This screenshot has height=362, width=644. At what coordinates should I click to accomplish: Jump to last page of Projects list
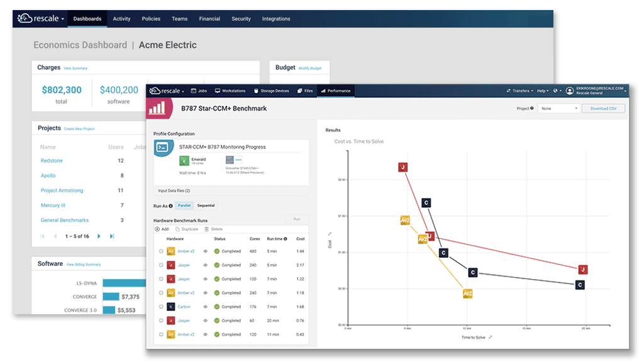coord(112,236)
